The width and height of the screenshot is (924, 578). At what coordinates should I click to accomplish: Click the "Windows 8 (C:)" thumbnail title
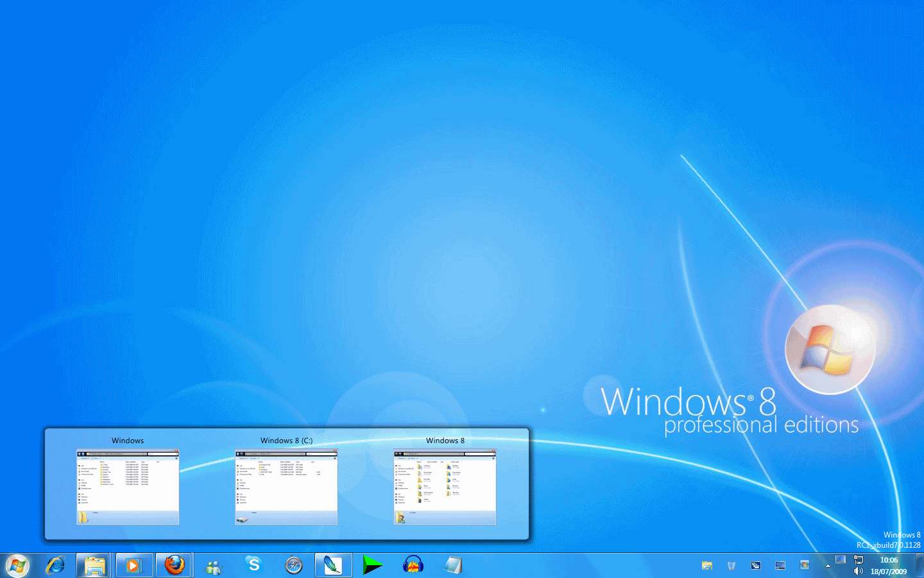(x=286, y=441)
